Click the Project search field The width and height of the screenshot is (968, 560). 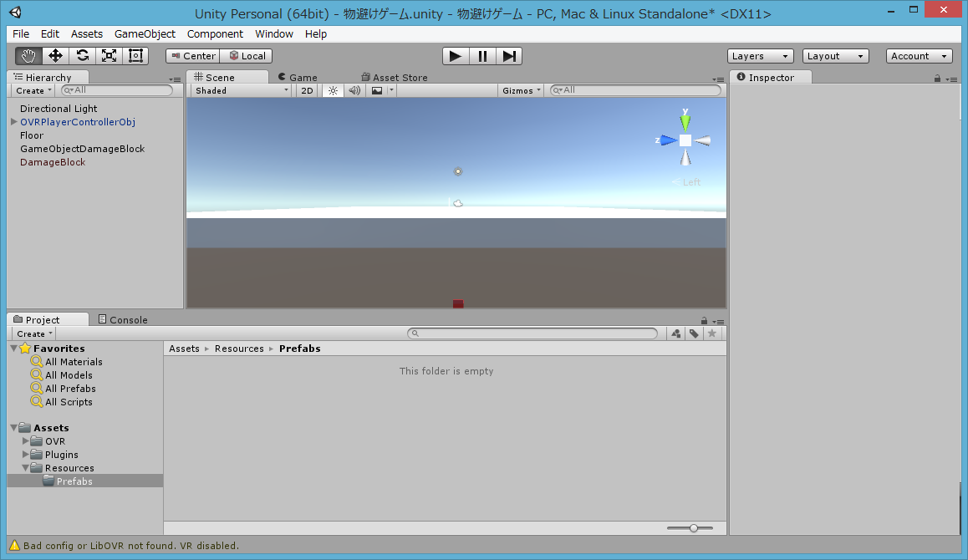click(x=532, y=333)
